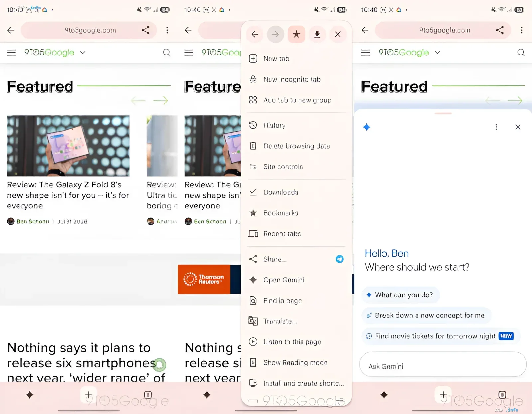Open the Gemini panel's three-dot options
The width and height of the screenshot is (532, 414).
[496, 127]
